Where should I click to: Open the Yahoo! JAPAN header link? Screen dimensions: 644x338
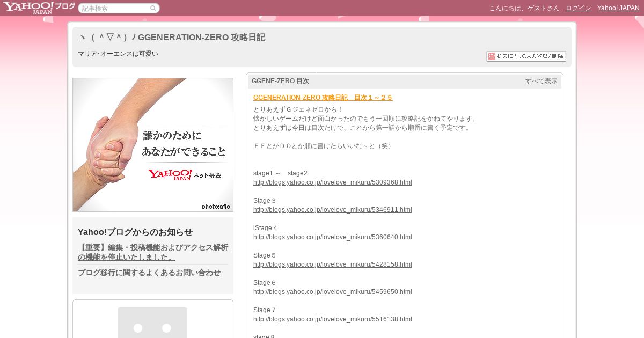click(618, 8)
